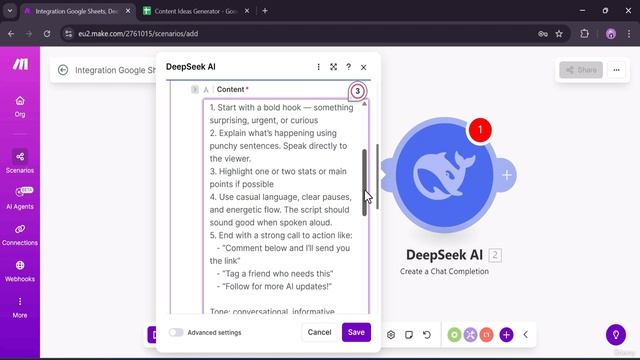
Task: Reload the page
Action: point(47,34)
